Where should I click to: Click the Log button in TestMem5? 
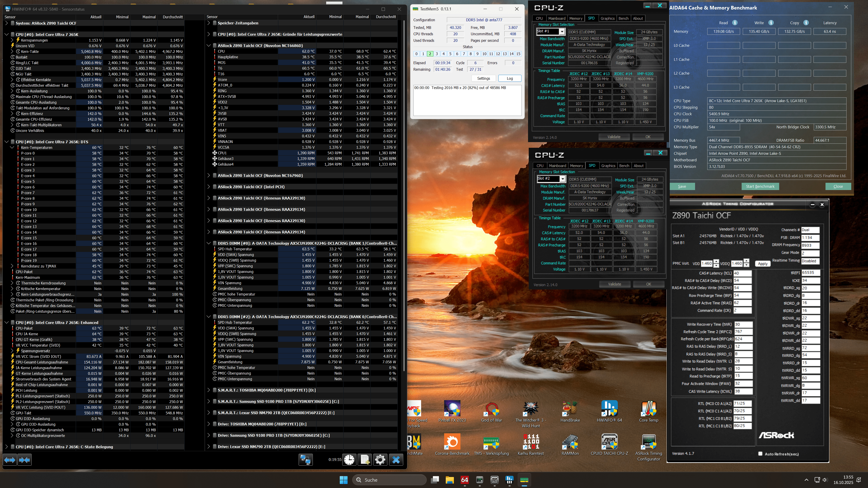pos(509,78)
